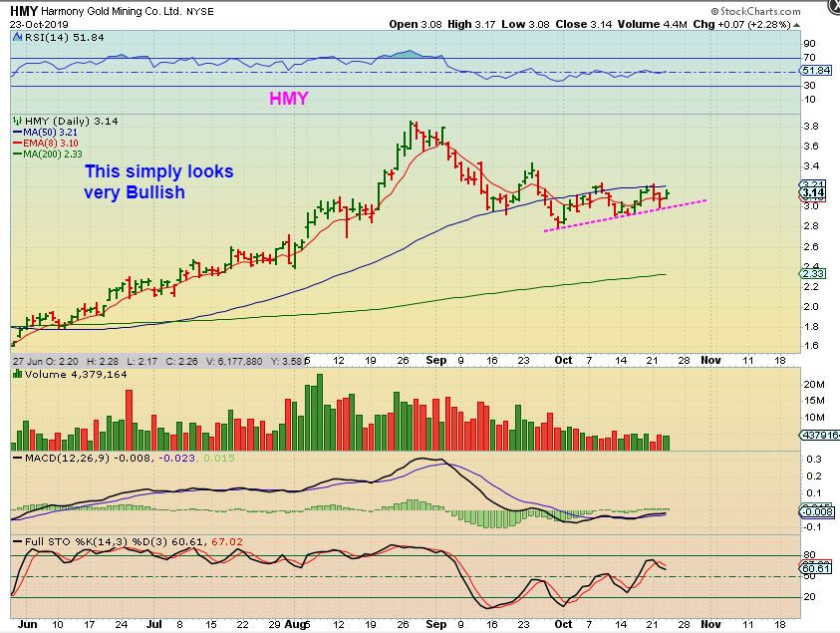The width and height of the screenshot is (840, 633).
Task: Click the green up-arrow beside the Chg value
Action: coord(797,25)
